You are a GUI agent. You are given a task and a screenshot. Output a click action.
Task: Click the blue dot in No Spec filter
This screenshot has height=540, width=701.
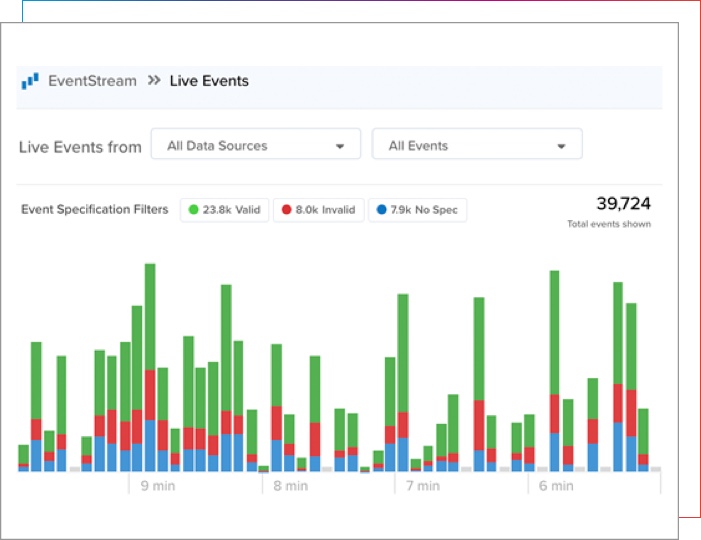click(x=380, y=210)
